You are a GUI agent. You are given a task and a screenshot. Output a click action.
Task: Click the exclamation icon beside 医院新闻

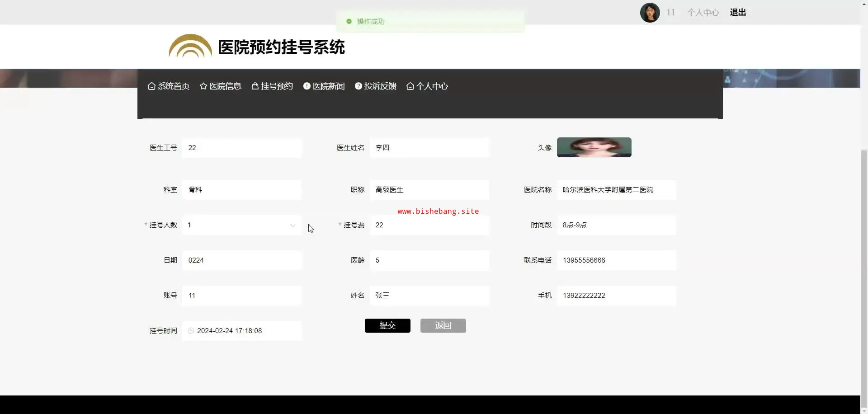tap(307, 86)
